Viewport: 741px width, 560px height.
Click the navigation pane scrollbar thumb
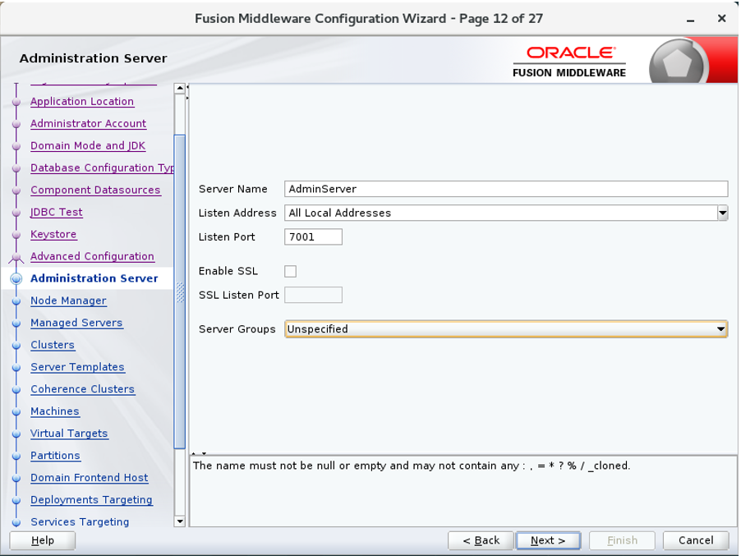pos(180,291)
